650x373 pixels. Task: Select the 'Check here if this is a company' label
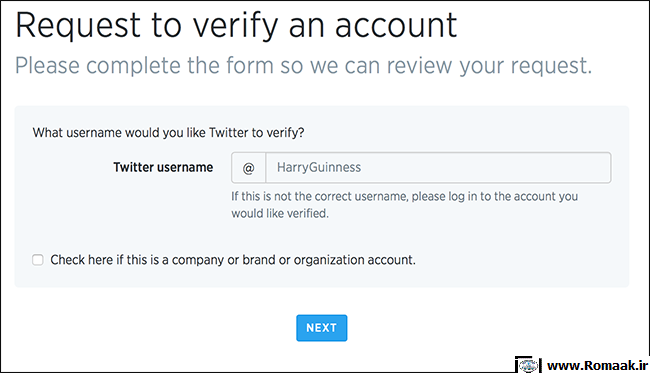[233, 260]
